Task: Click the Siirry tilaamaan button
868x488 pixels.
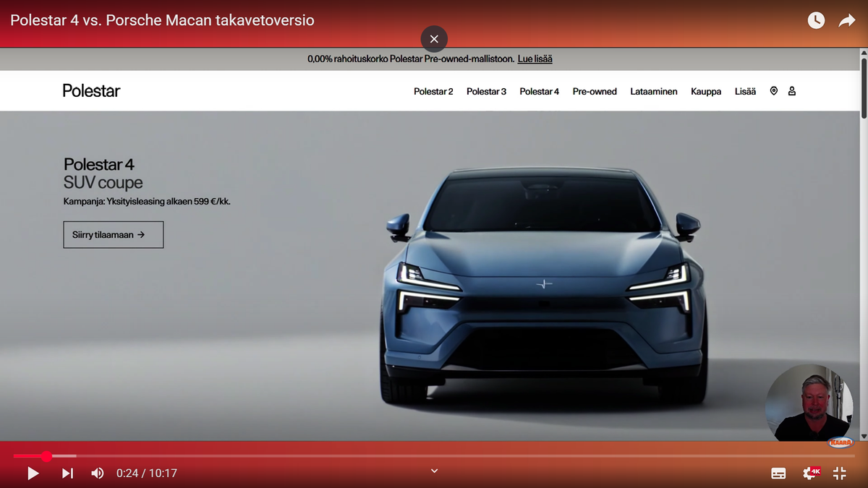Action: tap(113, 234)
